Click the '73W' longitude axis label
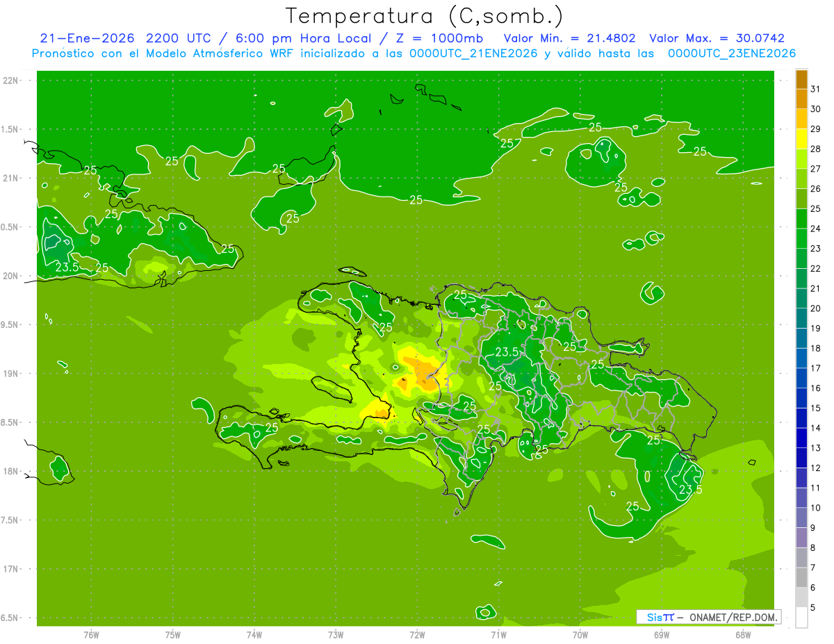Image resolution: width=834 pixels, height=644 pixels. (x=336, y=635)
